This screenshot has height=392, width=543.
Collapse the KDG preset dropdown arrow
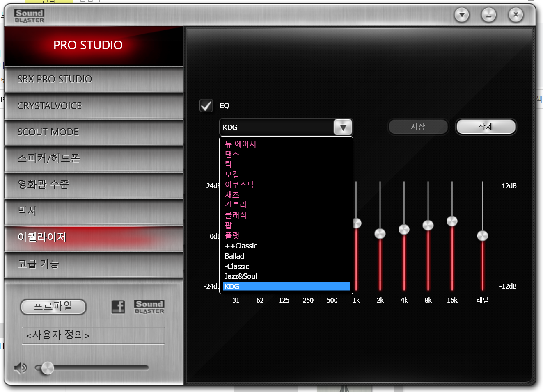(x=343, y=127)
